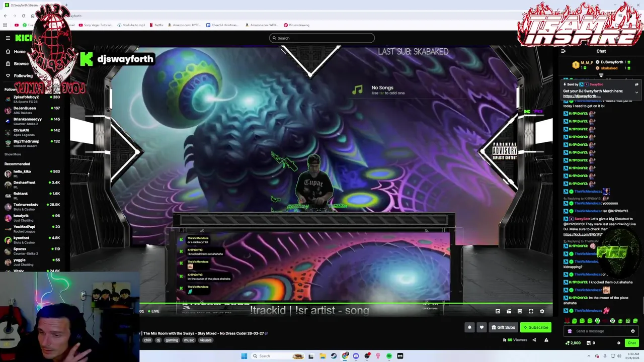Open the Pin on drawing bookmark
644x362 pixels.
(297, 25)
